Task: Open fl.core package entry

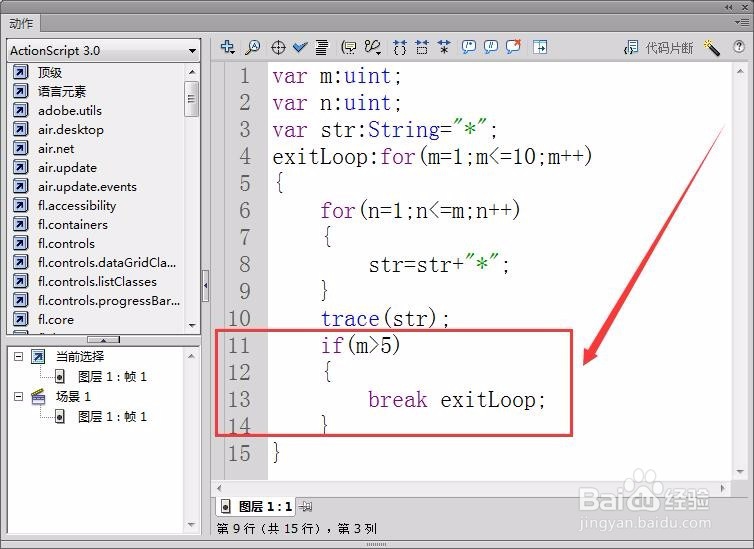Action: [56, 320]
